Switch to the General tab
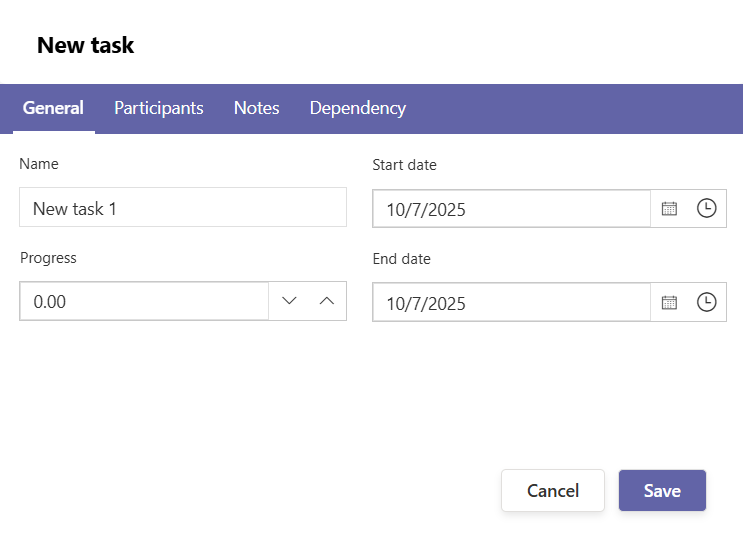The width and height of the screenshot is (743, 537). (53, 108)
